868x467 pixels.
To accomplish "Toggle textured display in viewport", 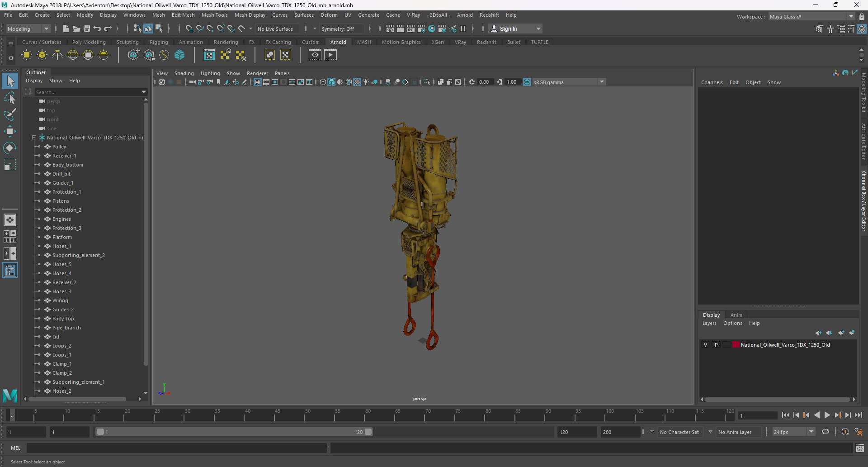I will 357,82.
